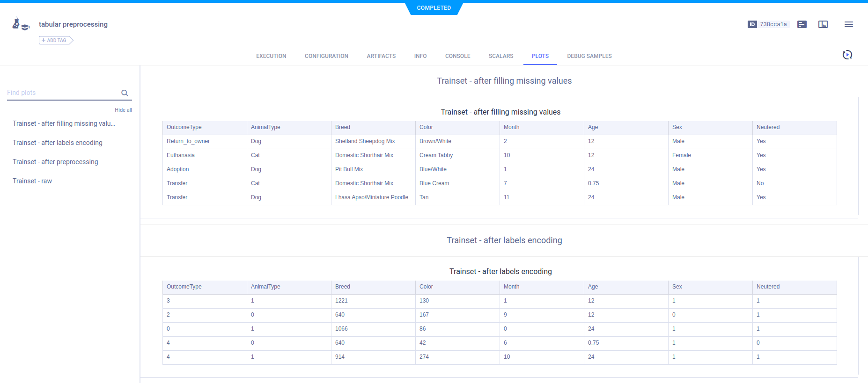868x383 pixels.
Task: Open the hamburger actions menu
Action: [x=848, y=24]
